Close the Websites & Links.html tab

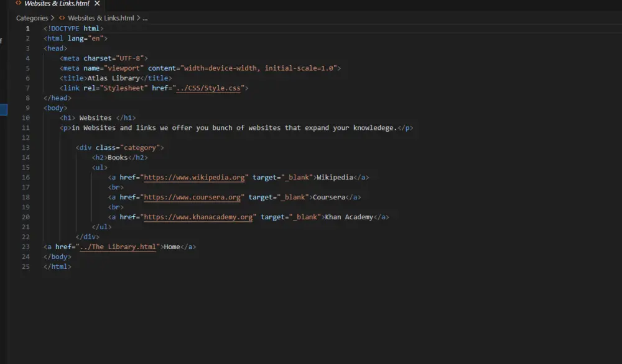click(96, 4)
